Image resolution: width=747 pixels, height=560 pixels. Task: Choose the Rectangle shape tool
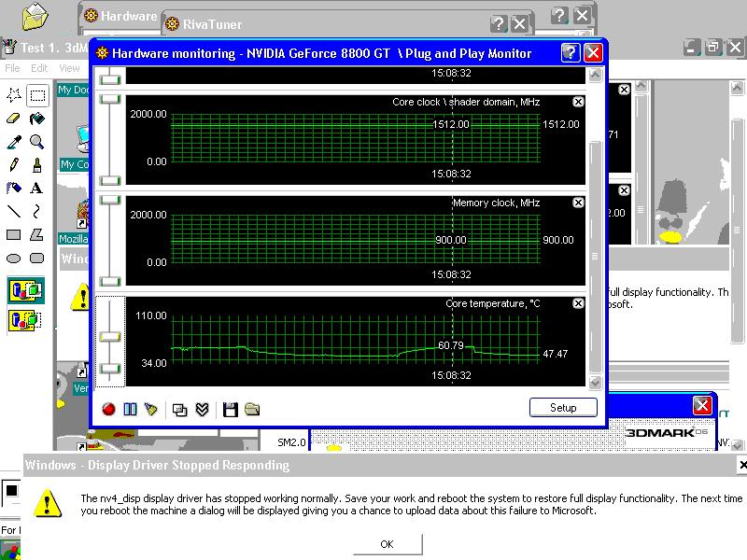pyautogui.click(x=14, y=234)
